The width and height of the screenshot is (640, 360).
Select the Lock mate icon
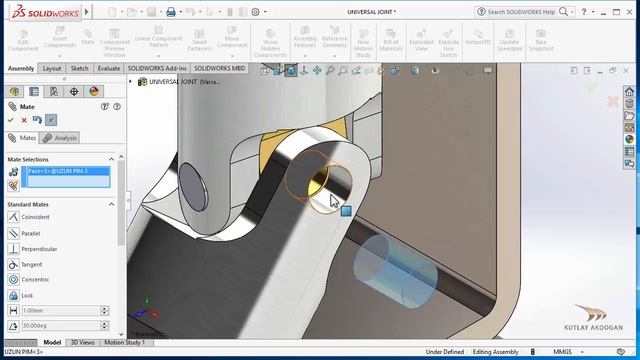point(13,295)
